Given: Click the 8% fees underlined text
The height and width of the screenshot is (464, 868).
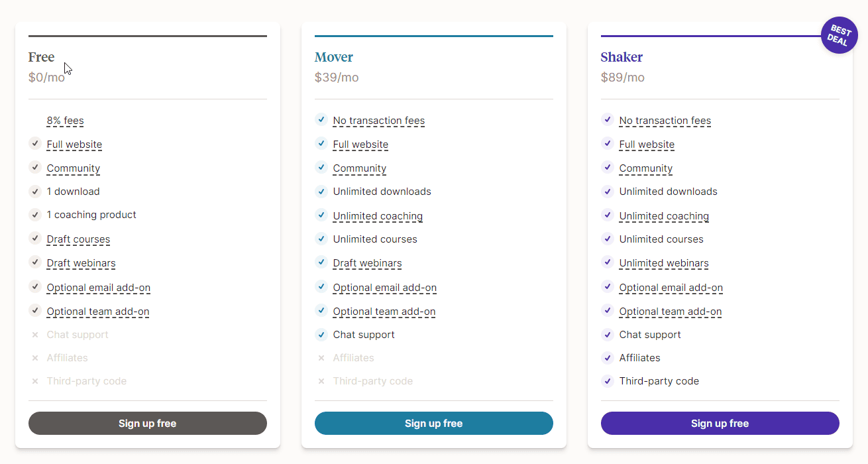Looking at the screenshot, I should [x=66, y=121].
